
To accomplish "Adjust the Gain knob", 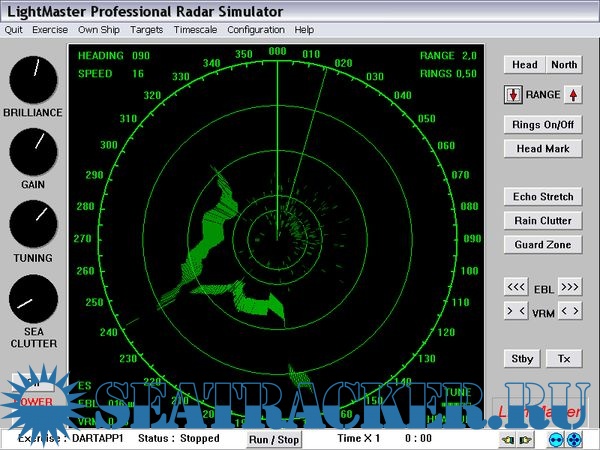I will [33, 151].
